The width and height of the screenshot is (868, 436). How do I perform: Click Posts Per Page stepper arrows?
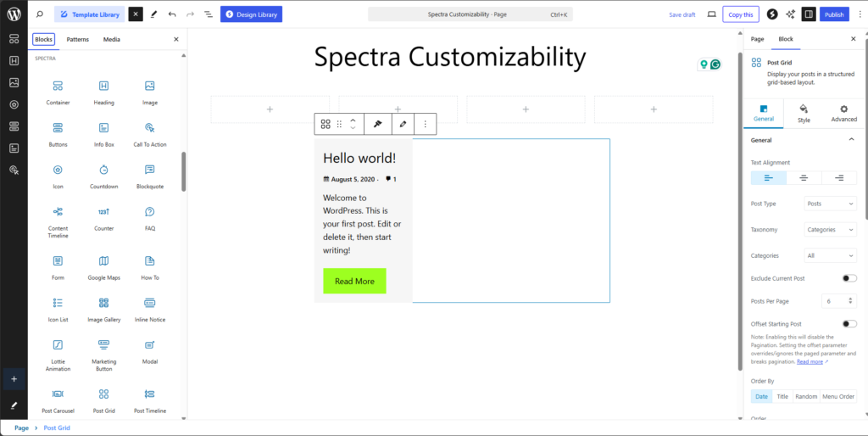[851, 301]
